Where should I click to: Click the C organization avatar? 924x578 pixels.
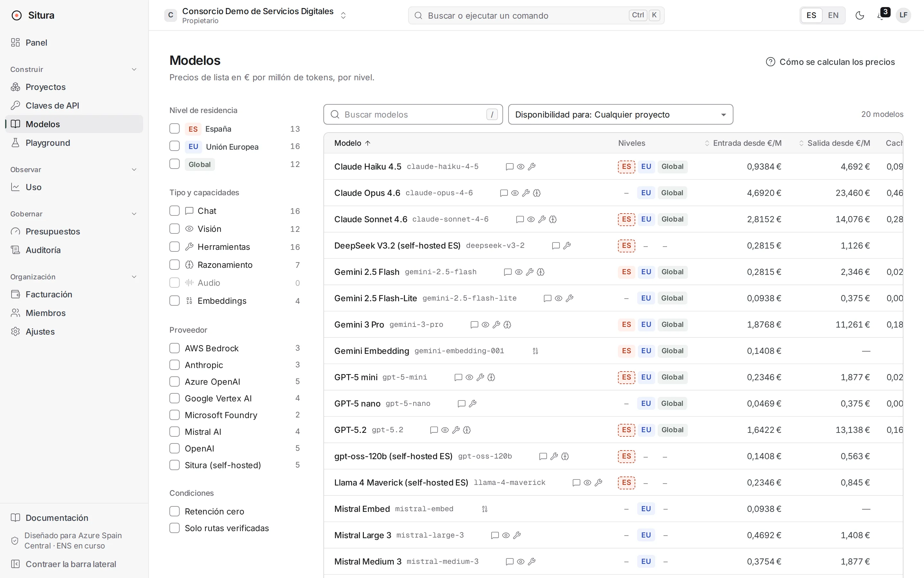point(171,15)
